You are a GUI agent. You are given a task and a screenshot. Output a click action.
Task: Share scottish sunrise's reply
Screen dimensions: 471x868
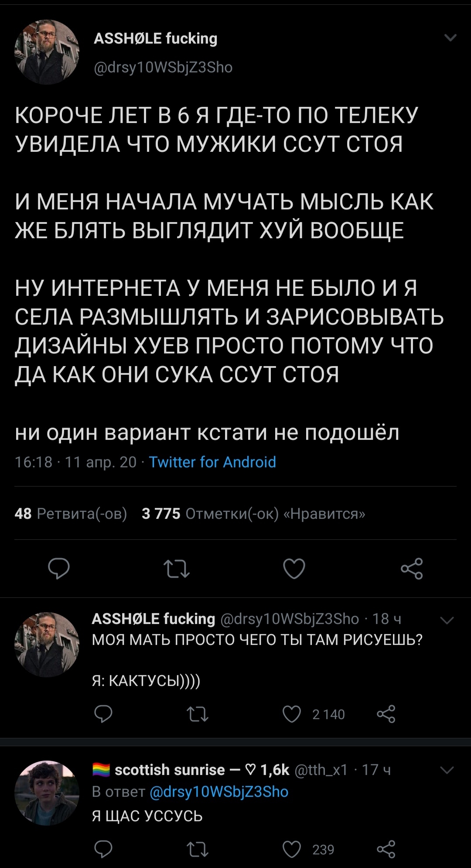(x=386, y=849)
